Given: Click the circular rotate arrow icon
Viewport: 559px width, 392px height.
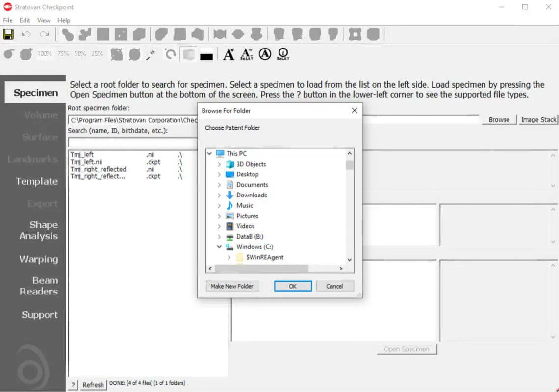Looking at the screenshot, I should click(170, 54).
